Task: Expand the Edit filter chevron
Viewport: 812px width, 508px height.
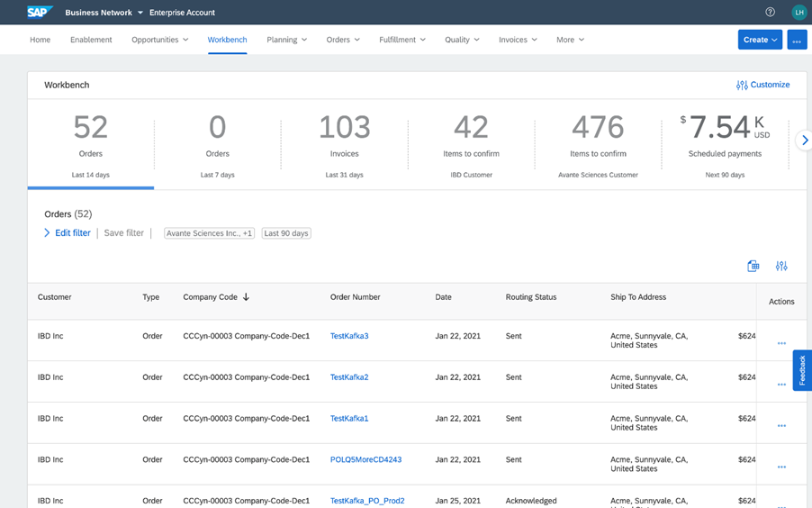Action: 48,233
